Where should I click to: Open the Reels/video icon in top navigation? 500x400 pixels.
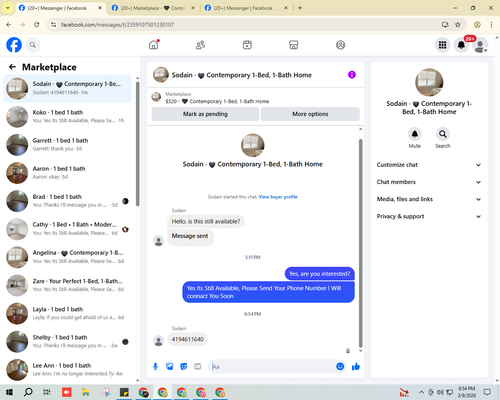247,45
